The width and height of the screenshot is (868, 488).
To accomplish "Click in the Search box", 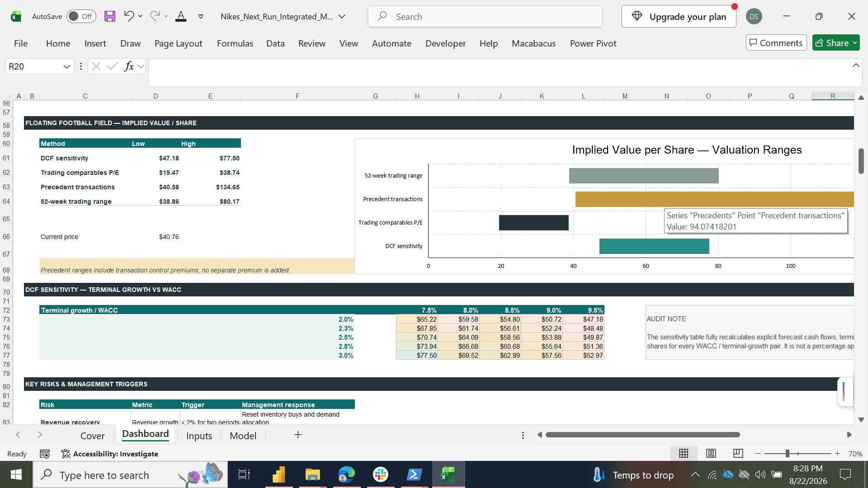I will coord(485,17).
